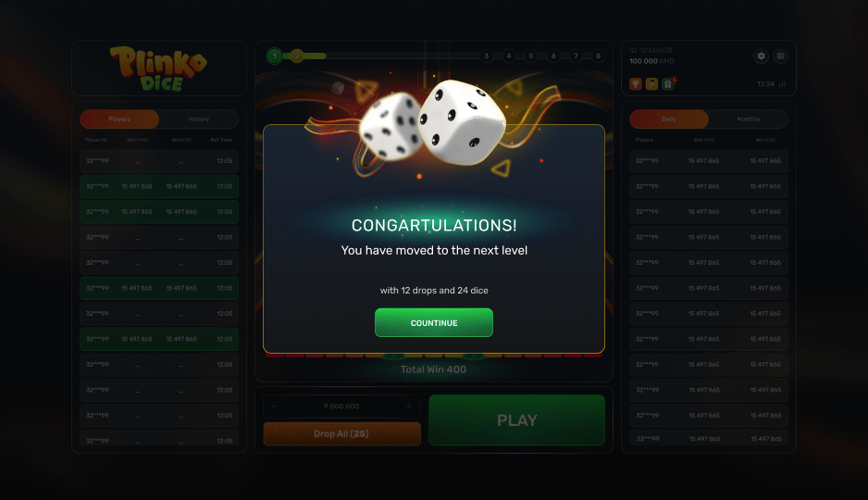The image size is (868, 500).
Task: Click the plus bet increase button
Action: click(x=408, y=406)
